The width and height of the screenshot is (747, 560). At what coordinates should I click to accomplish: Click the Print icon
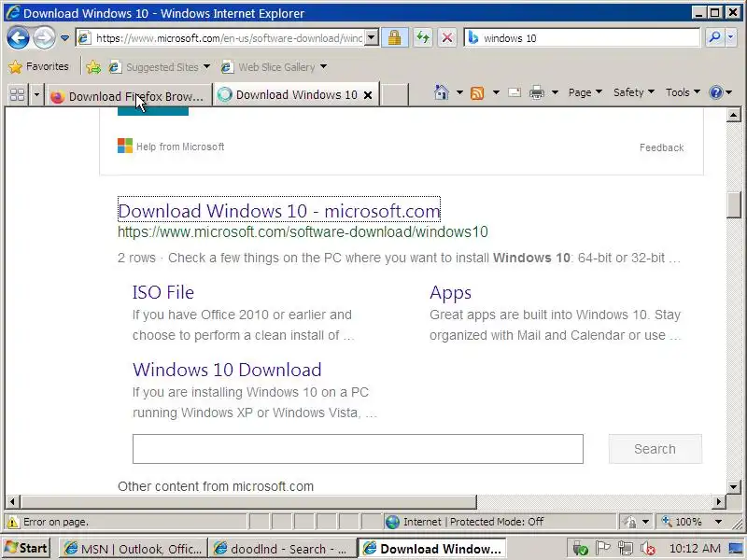point(537,91)
